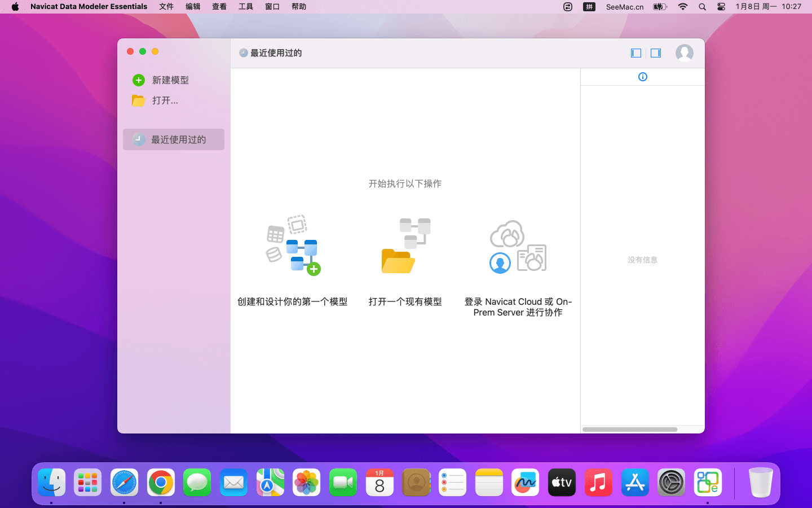
Task: Click the create first model illustration
Action: 293,246
